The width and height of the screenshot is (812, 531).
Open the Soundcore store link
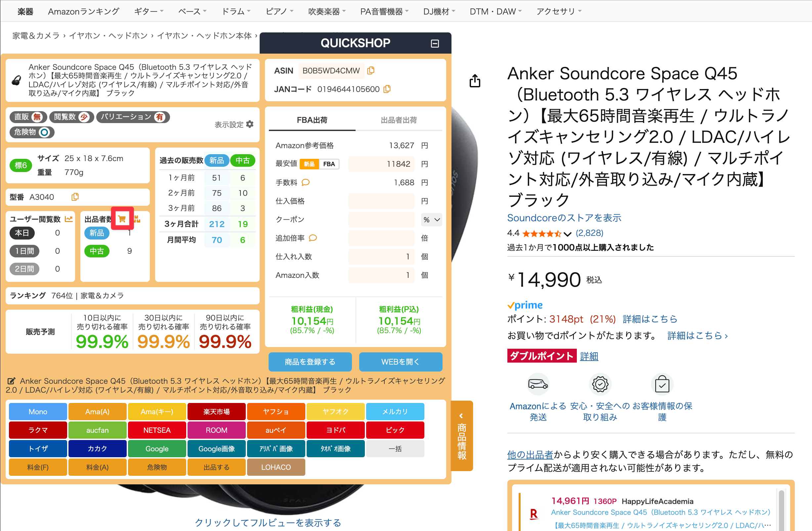(x=564, y=218)
